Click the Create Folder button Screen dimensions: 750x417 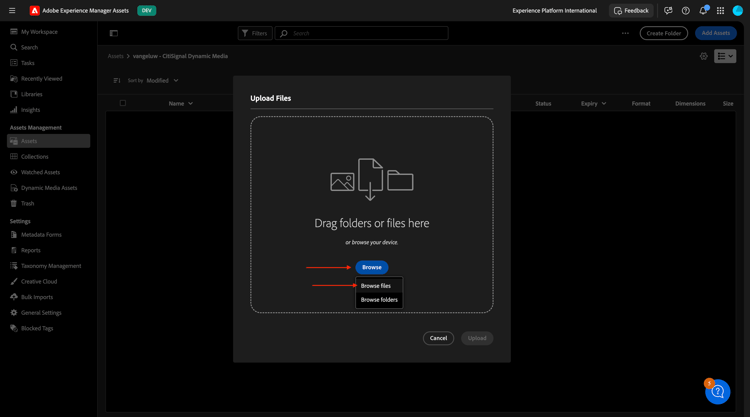tap(663, 33)
